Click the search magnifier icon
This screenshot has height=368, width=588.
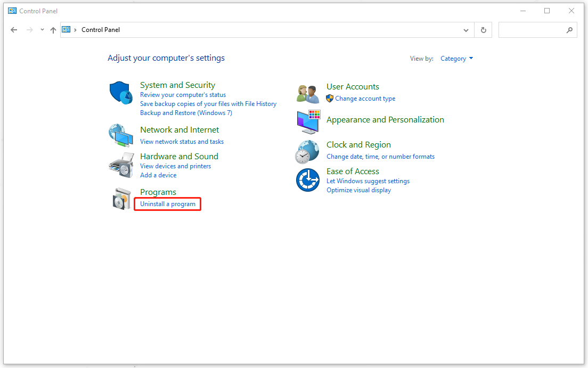(x=569, y=30)
